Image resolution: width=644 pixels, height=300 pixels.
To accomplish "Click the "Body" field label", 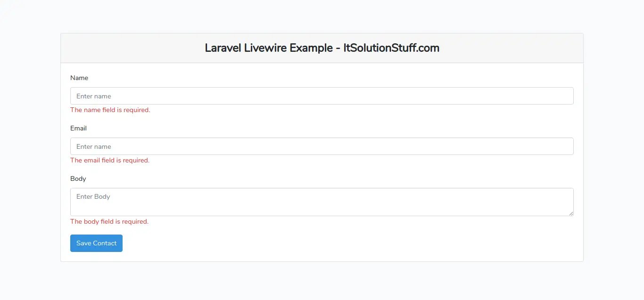I will click(x=78, y=178).
